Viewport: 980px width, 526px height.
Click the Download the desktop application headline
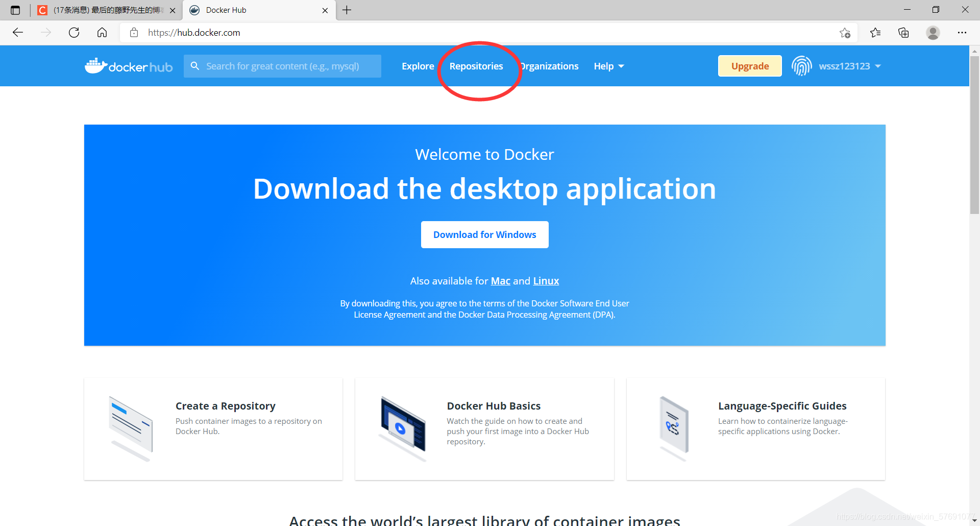tap(484, 188)
